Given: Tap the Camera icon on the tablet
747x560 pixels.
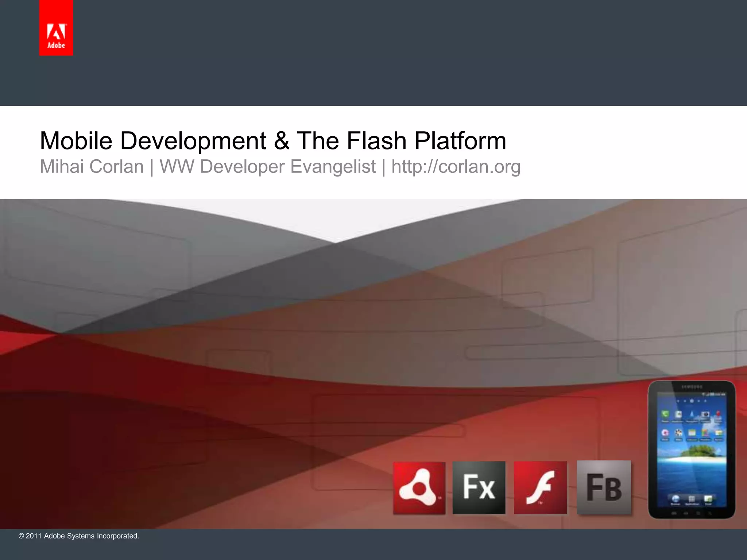Looking at the screenshot, I should point(705,414).
